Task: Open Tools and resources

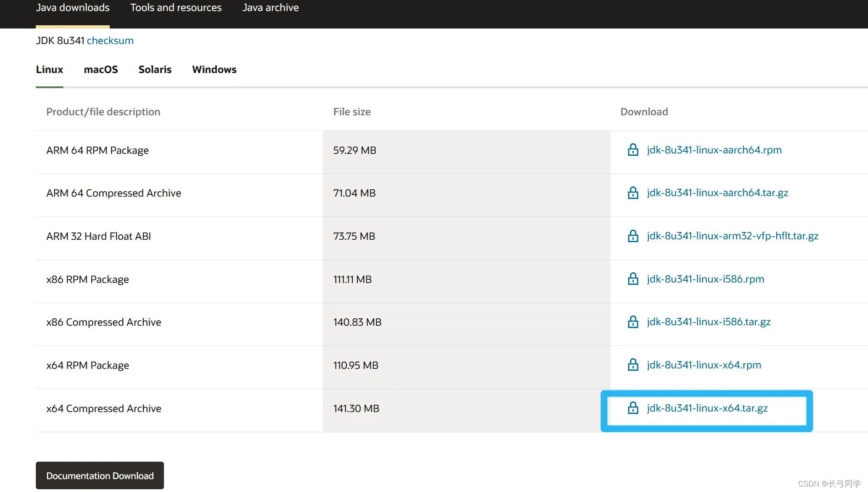Action: (x=176, y=7)
